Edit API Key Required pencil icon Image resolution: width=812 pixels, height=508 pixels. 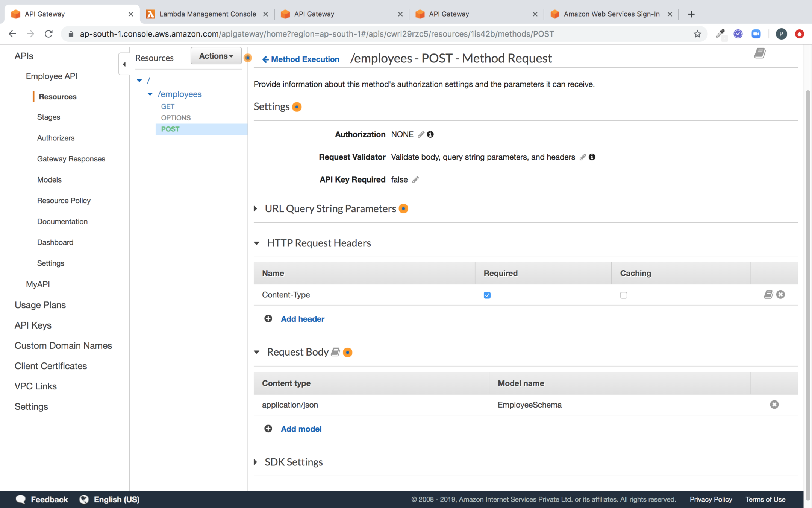coord(415,180)
